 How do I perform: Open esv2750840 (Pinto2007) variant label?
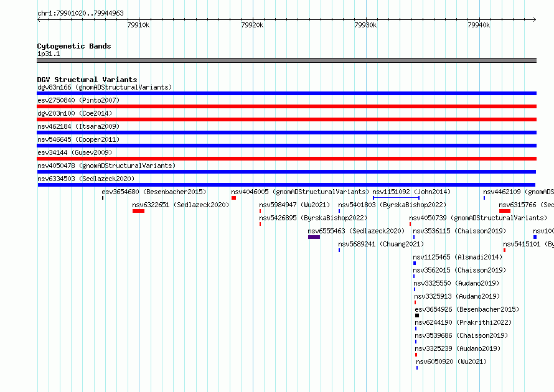click(x=78, y=100)
